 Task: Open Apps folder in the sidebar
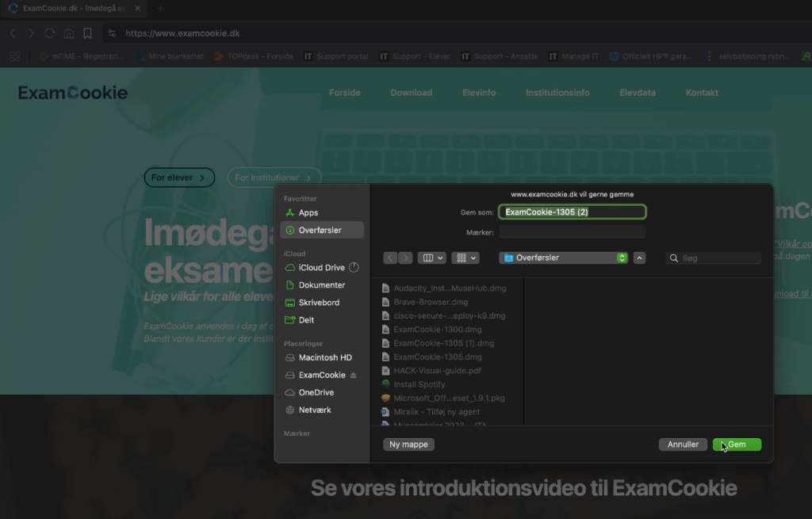pos(308,212)
